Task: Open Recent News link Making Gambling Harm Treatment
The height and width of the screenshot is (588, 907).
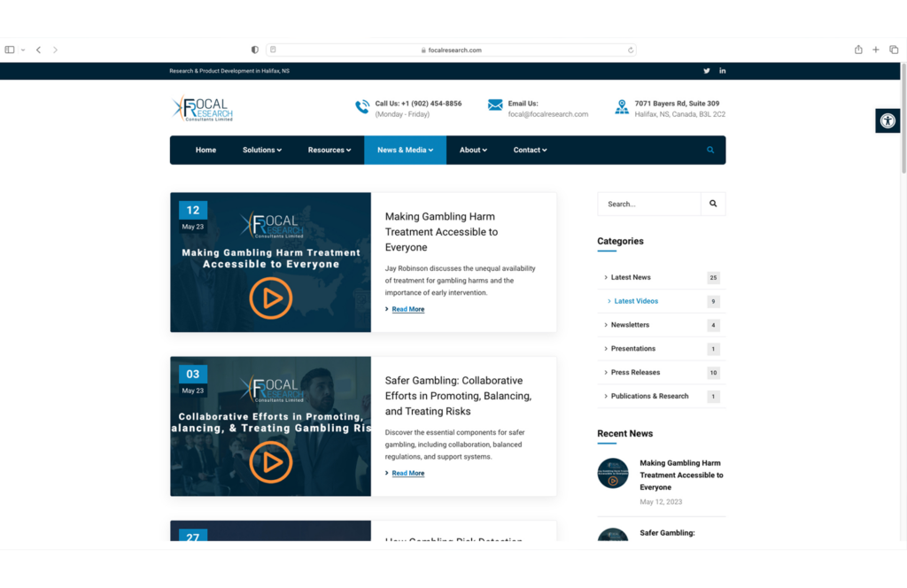Action: (681, 476)
